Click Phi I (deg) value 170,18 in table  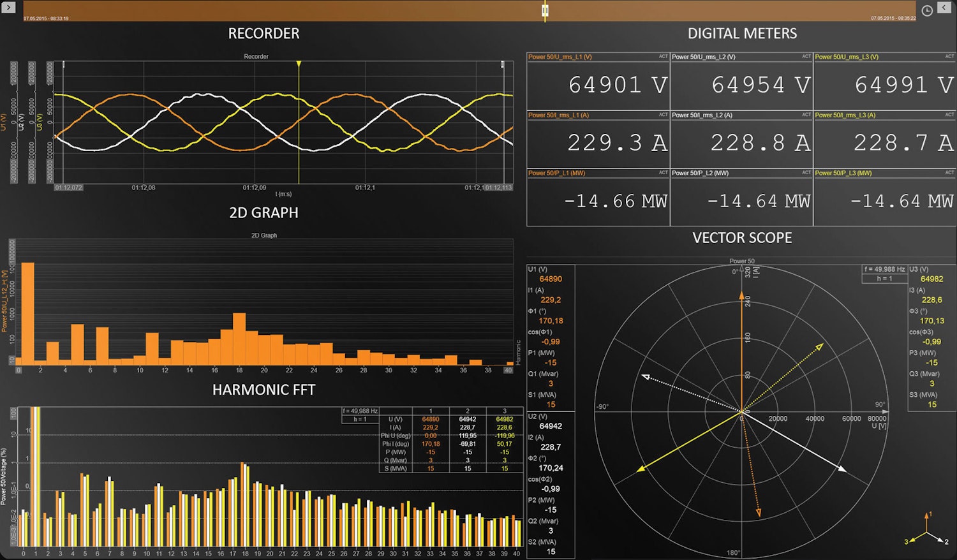431,444
